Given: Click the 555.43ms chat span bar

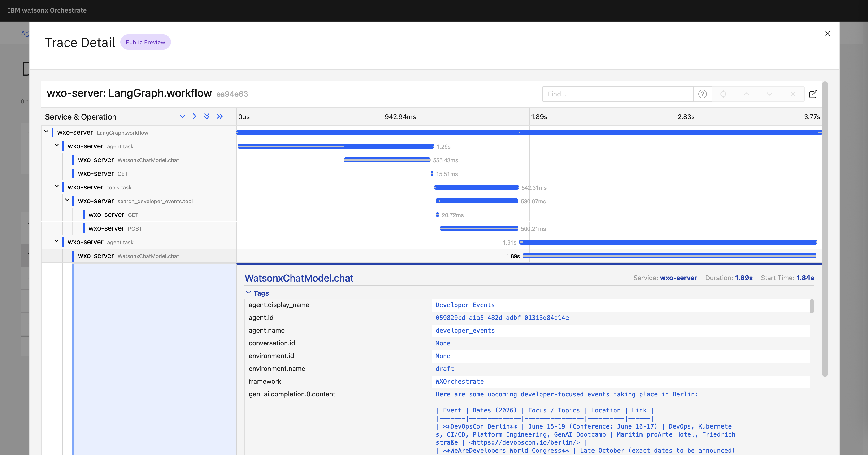Looking at the screenshot, I should [x=387, y=160].
